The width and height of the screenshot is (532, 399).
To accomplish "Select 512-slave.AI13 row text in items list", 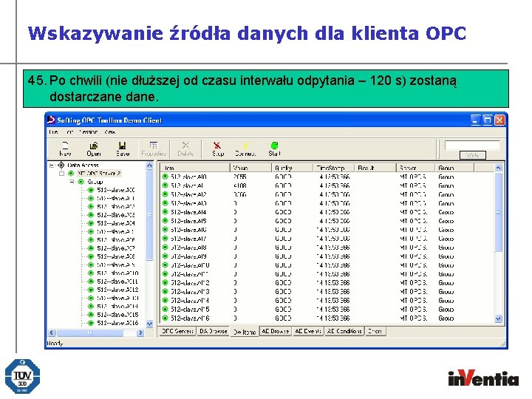I will pos(190,291).
